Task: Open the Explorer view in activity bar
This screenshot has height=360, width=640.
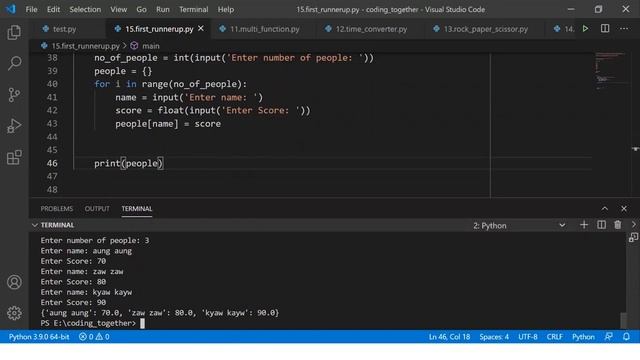Action: coord(14,32)
